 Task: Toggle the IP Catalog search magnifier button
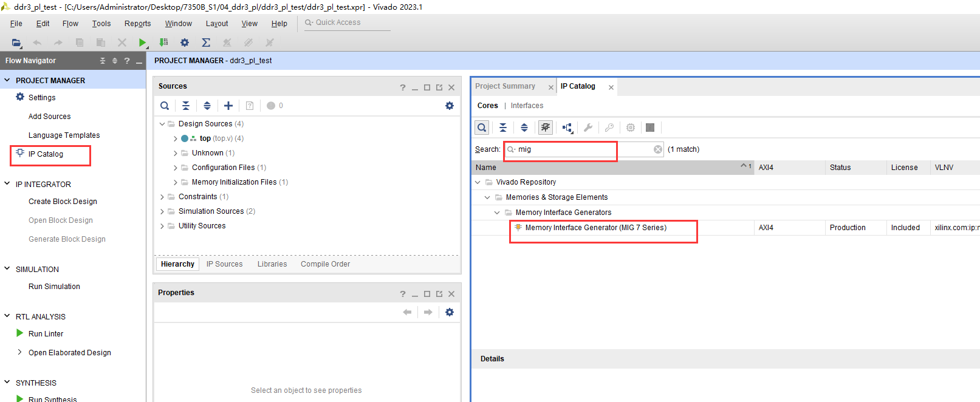coord(482,128)
